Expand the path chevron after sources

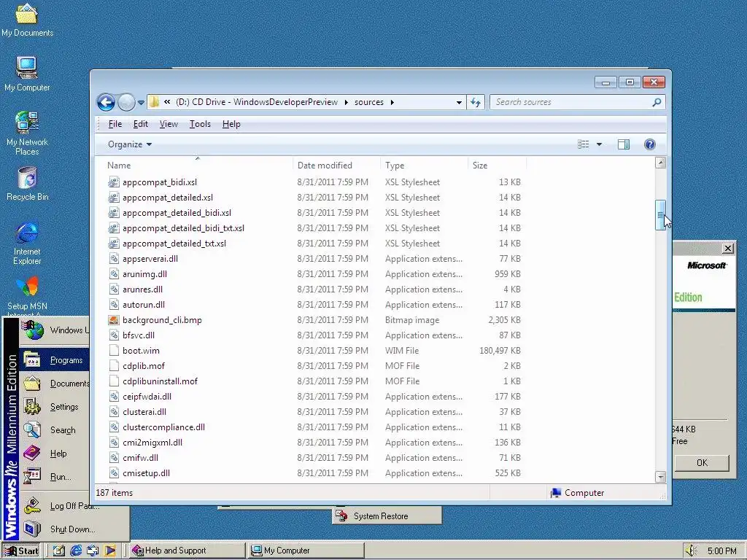tap(392, 102)
